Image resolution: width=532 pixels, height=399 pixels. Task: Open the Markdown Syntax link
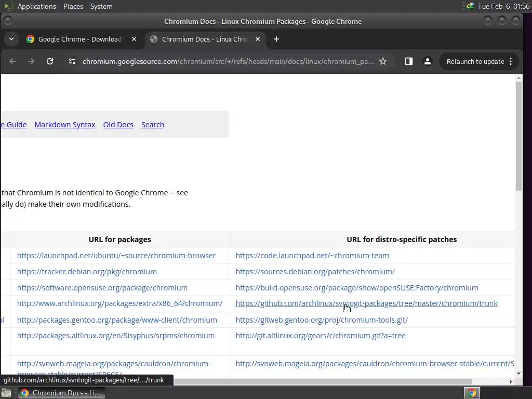pyautogui.click(x=65, y=125)
